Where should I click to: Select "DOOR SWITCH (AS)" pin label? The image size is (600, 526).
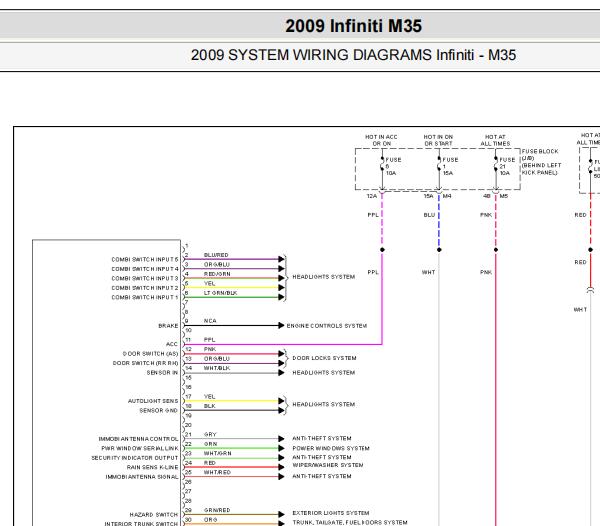coord(150,354)
